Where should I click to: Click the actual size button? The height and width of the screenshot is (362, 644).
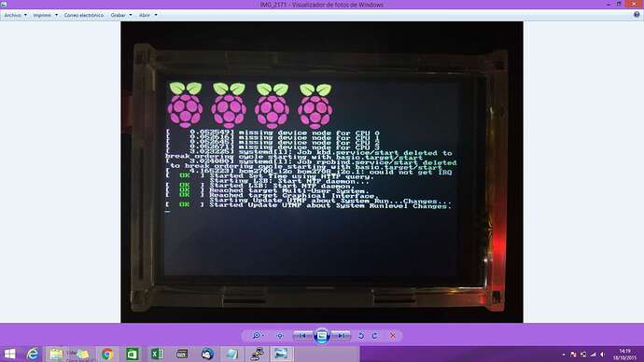[280, 336]
